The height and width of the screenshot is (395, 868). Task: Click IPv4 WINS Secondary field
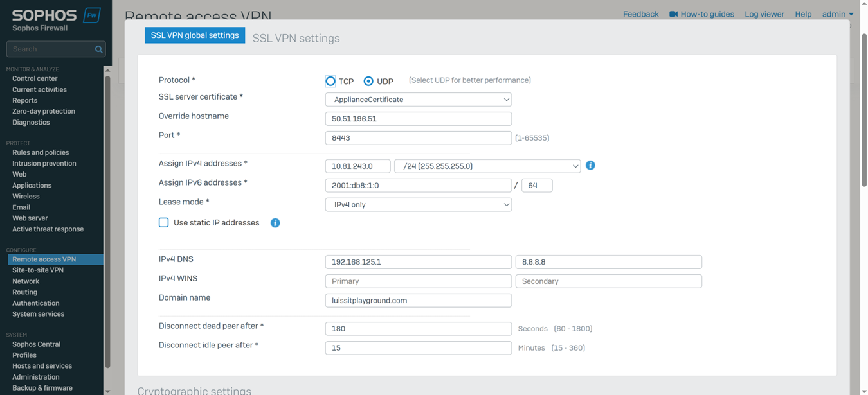tap(609, 281)
